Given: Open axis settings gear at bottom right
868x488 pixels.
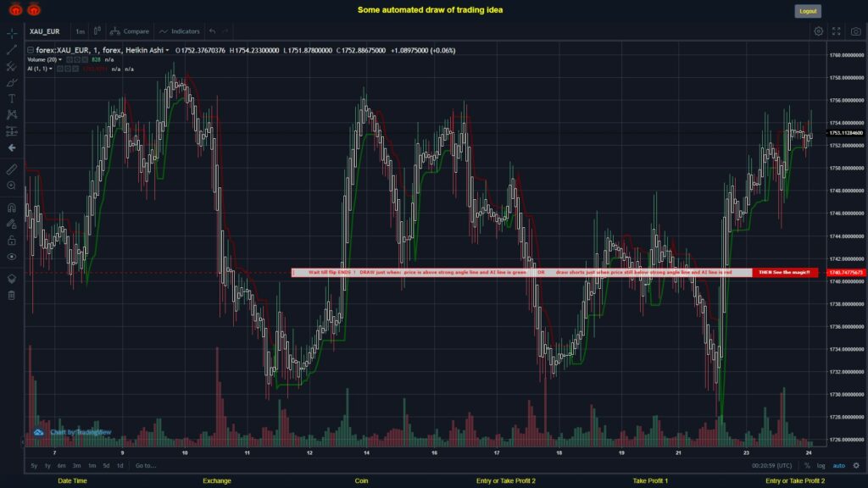Looking at the screenshot, I should pos(856,465).
